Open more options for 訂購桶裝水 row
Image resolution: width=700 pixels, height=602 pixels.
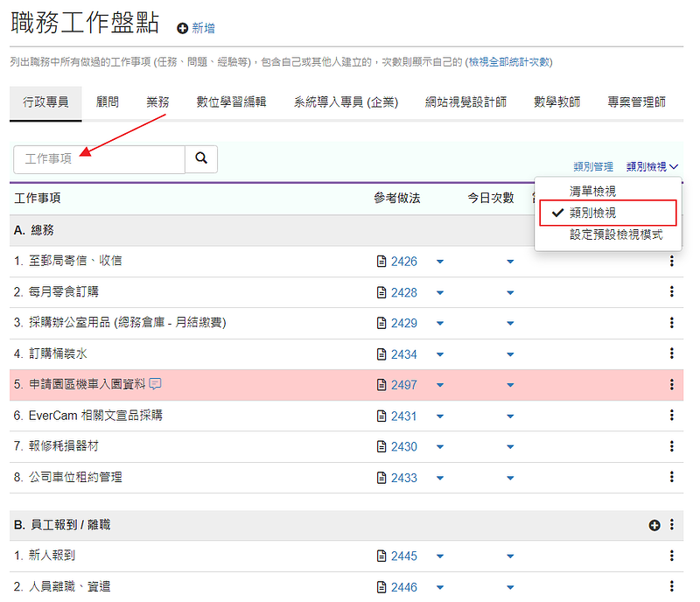(671, 353)
